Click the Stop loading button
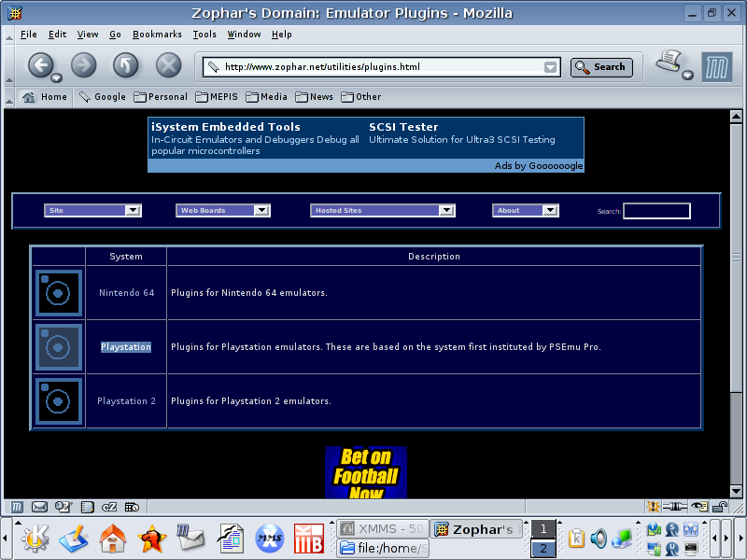 [x=168, y=64]
